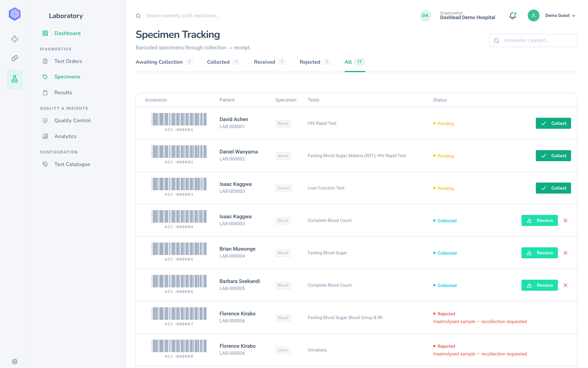Click patient name Brian Muwonge
This screenshot has height=368, width=588.
click(237, 249)
